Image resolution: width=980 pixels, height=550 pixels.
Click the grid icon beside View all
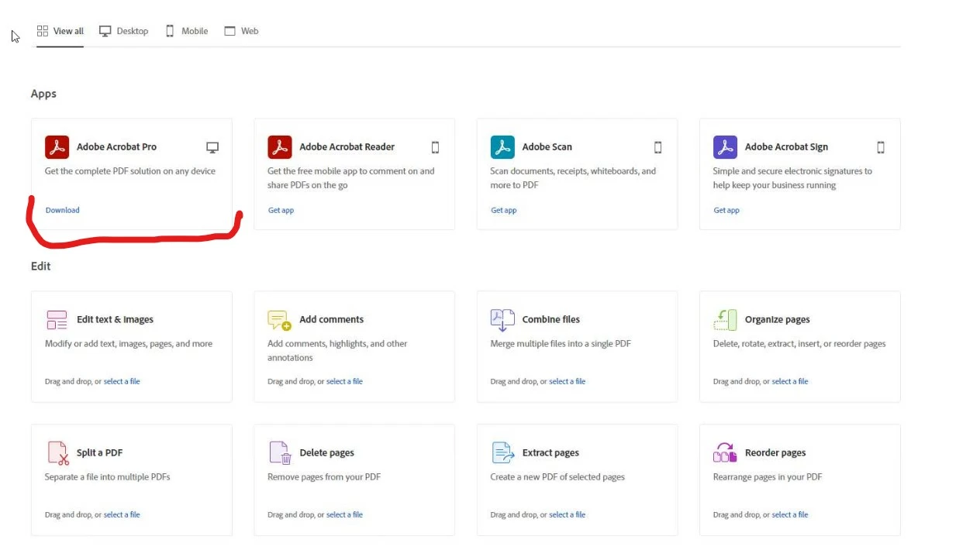[x=43, y=31]
